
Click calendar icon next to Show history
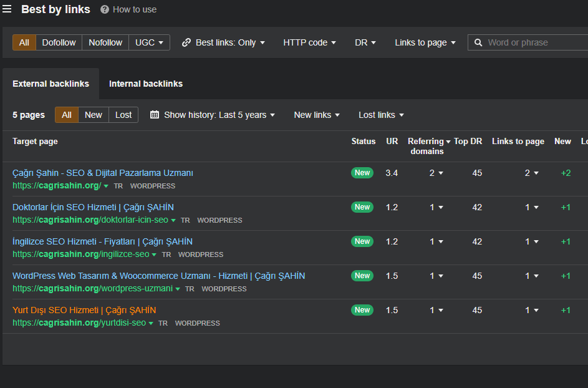[x=155, y=115]
